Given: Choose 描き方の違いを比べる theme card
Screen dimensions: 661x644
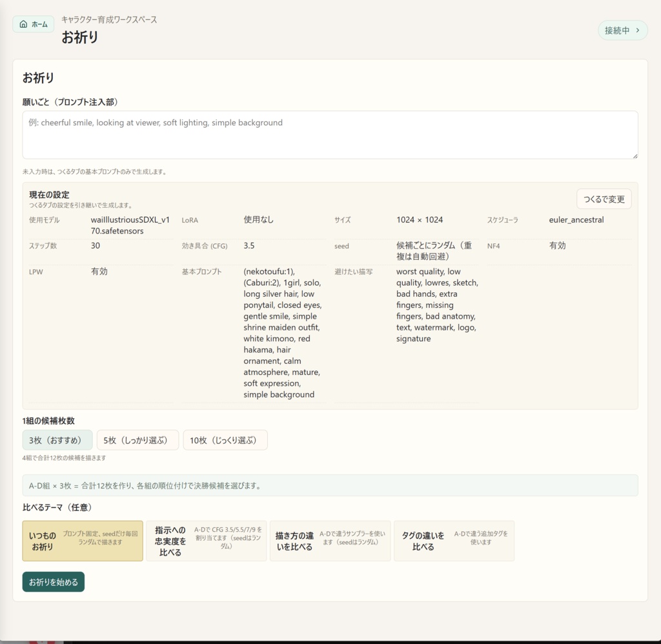Looking at the screenshot, I should click(x=330, y=541).
